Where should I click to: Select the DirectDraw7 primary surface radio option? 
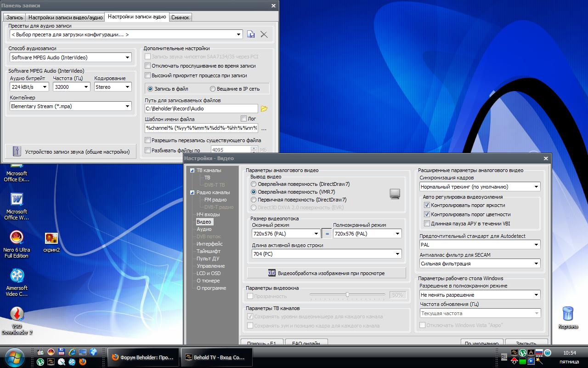[254, 200]
